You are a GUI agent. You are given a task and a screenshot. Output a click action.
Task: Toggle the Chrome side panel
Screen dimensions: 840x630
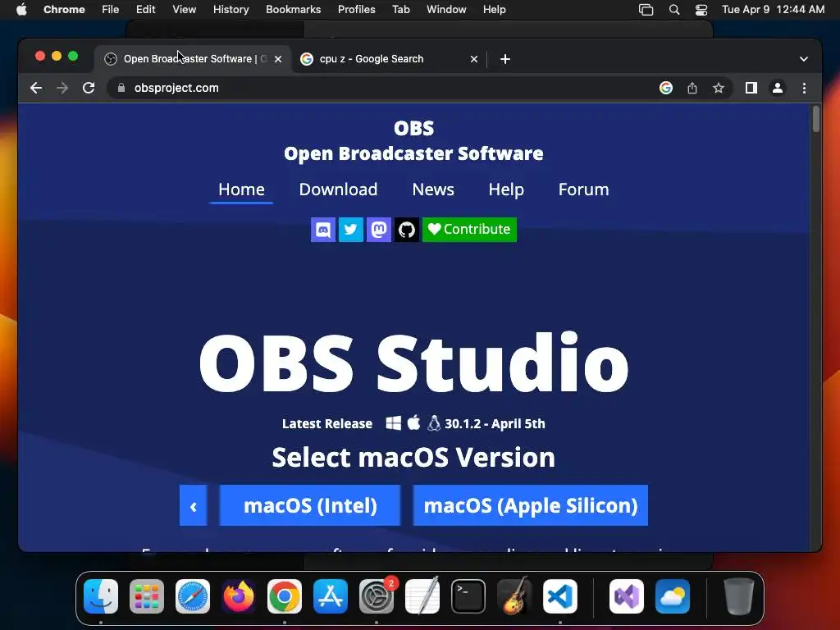coord(751,88)
